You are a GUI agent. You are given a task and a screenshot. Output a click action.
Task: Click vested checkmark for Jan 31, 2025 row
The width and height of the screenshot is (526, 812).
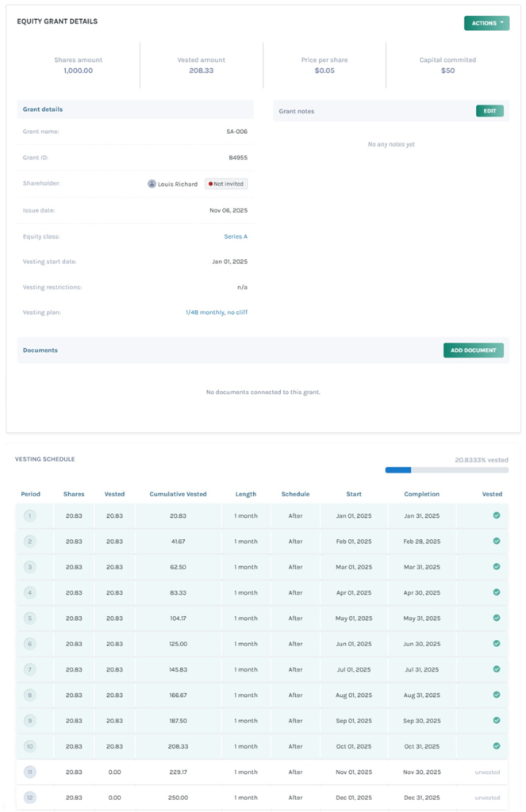497,515
